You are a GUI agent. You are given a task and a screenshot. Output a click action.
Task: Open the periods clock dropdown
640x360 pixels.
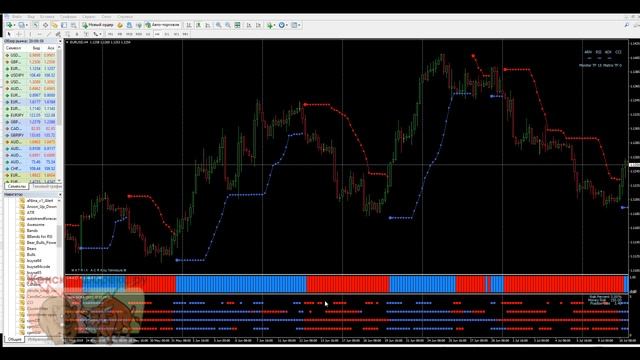(x=282, y=25)
